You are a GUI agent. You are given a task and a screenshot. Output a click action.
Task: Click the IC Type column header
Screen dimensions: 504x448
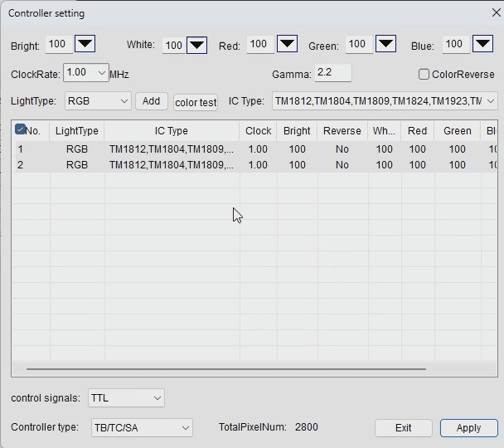[172, 131]
